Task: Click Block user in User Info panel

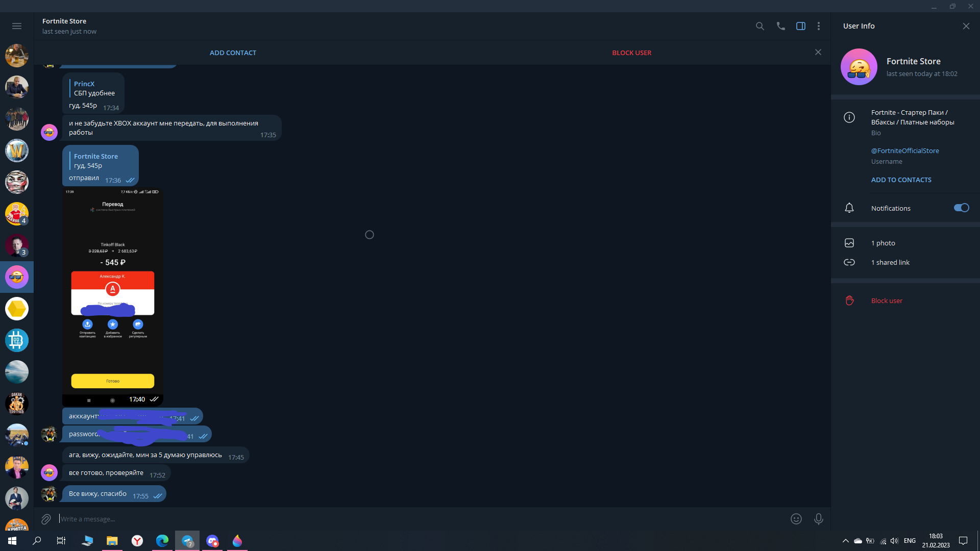Action: pos(887,300)
